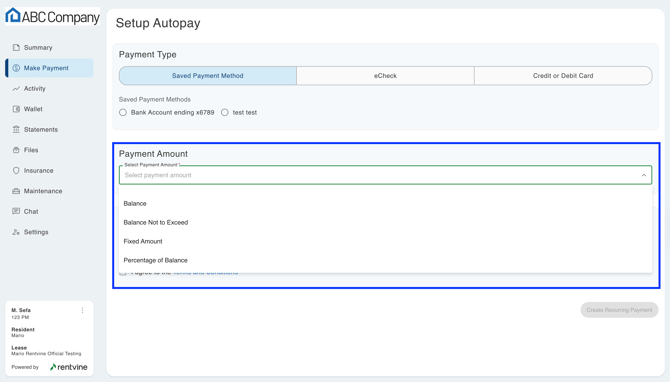Open the three-dot menu beside M. Sefa

tap(82, 310)
